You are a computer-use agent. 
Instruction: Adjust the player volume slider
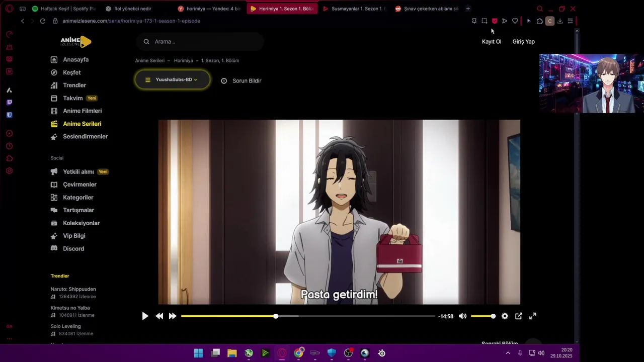point(483,316)
